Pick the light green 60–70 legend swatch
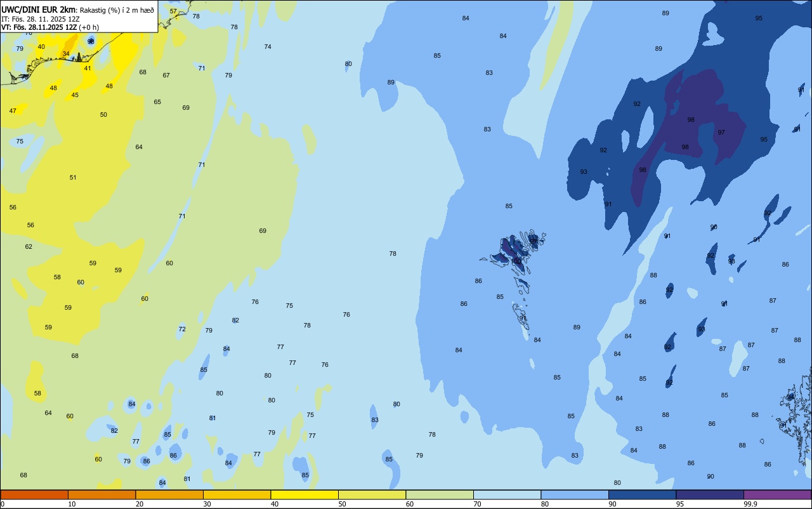Screen dimensions: 812x509 coord(440,494)
